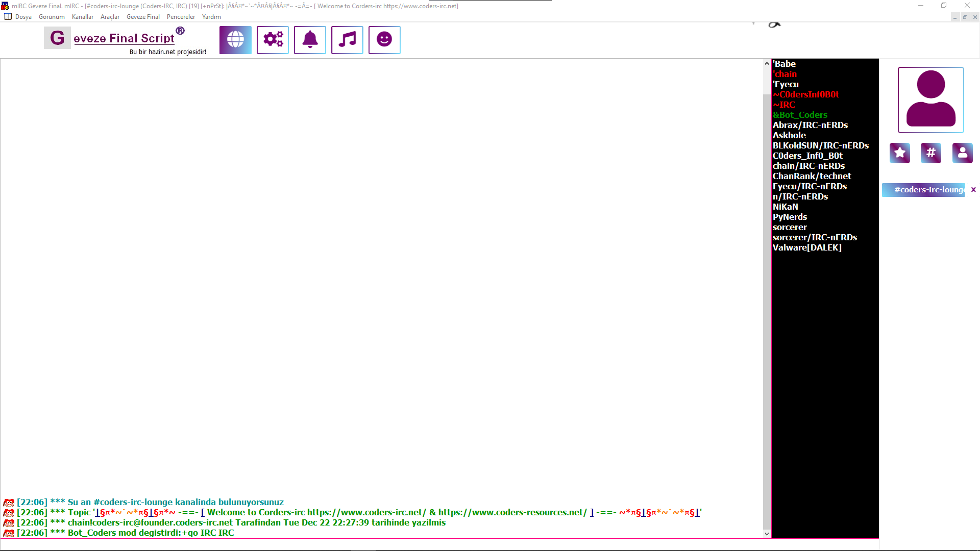Select PyNerds in the nick list
This screenshot has height=551, width=980.
[790, 217]
